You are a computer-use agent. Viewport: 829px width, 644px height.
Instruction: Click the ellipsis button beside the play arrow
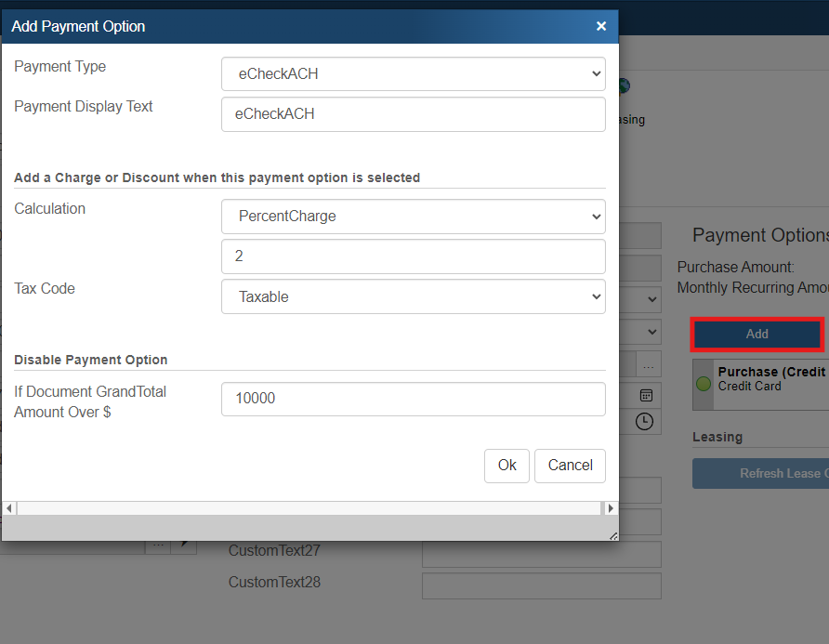(158, 546)
